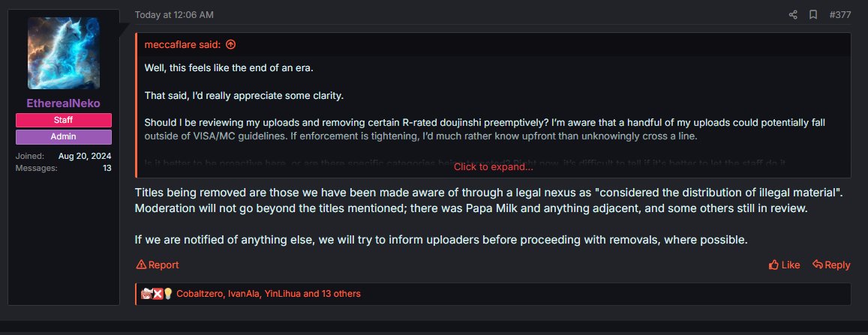This screenshot has width=868, height=335.
Task: Bookmark this post
Action: (812, 15)
